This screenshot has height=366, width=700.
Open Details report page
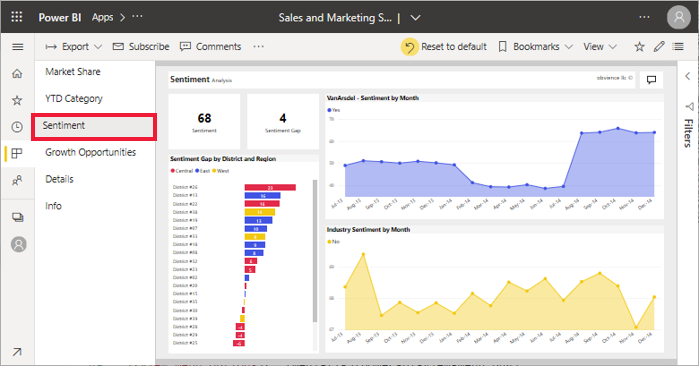point(59,179)
